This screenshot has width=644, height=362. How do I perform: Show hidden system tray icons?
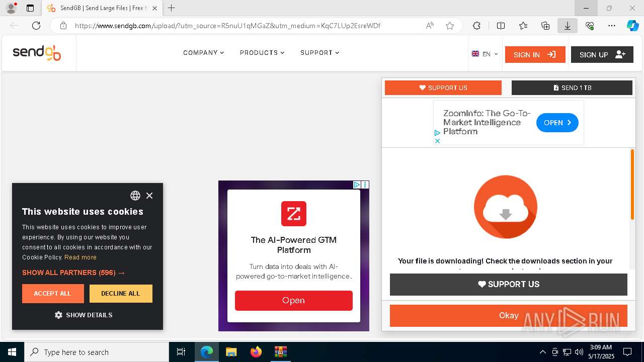[542, 352]
